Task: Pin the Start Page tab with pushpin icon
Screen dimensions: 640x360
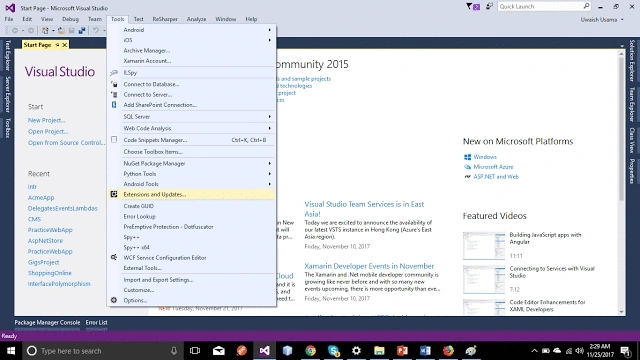Action: pos(58,45)
